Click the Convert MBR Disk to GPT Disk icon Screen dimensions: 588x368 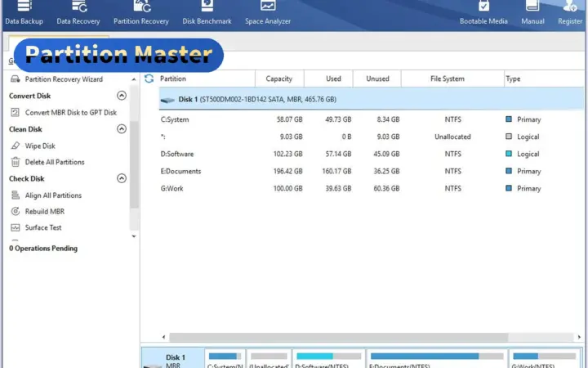pyautogui.click(x=15, y=112)
